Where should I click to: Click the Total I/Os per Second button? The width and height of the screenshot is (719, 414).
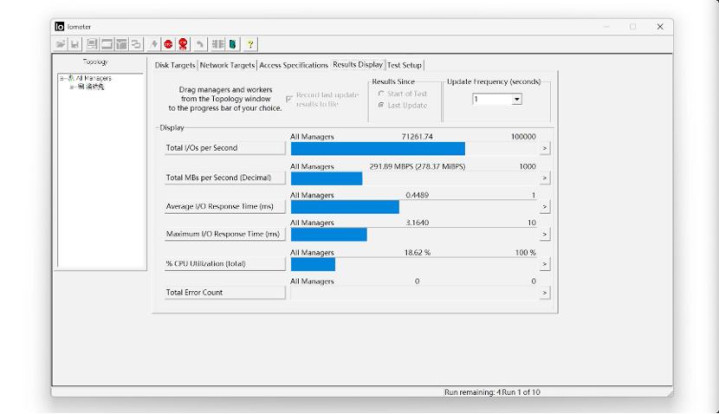[x=225, y=148]
